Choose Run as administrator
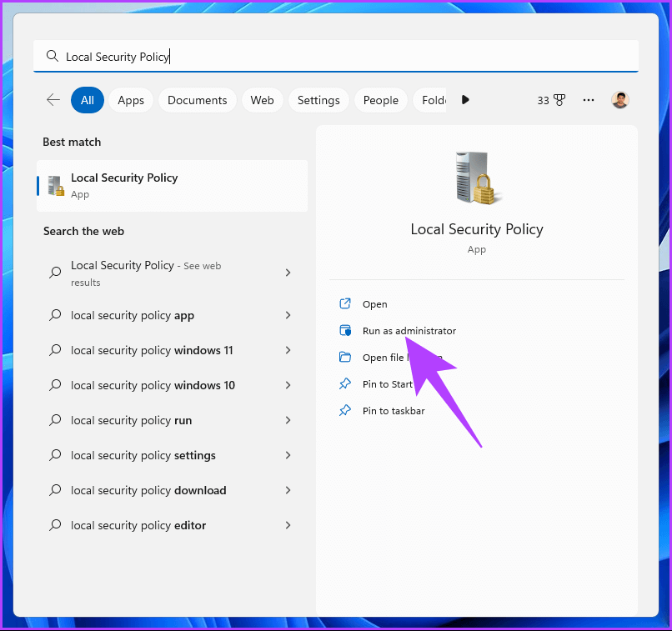The width and height of the screenshot is (672, 631). [409, 331]
